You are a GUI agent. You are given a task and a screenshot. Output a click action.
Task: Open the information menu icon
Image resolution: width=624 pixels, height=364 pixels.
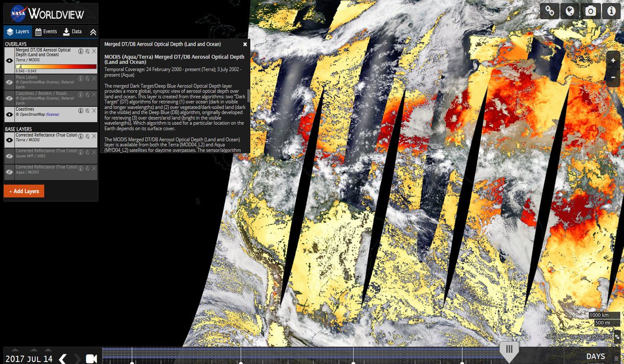tap(611, 11)
